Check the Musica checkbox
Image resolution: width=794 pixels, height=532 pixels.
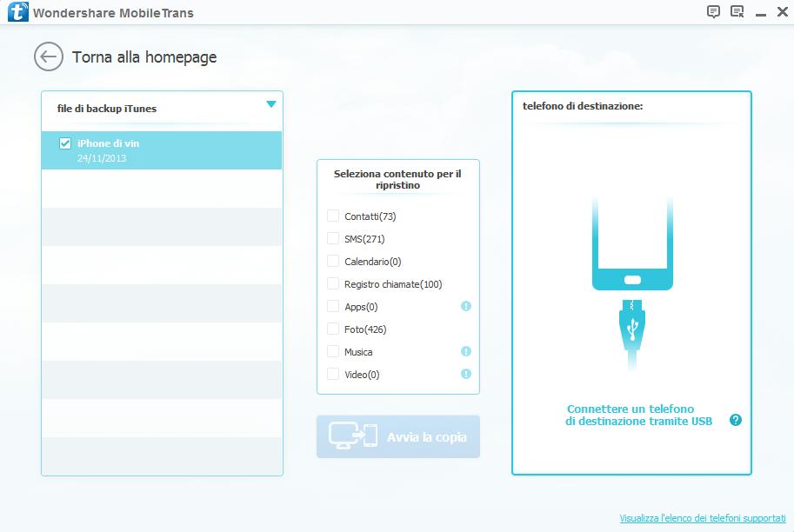tap(333, 351)
